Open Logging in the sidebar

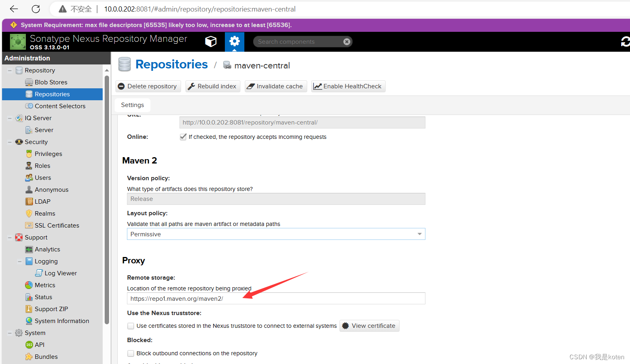point(46,261)
